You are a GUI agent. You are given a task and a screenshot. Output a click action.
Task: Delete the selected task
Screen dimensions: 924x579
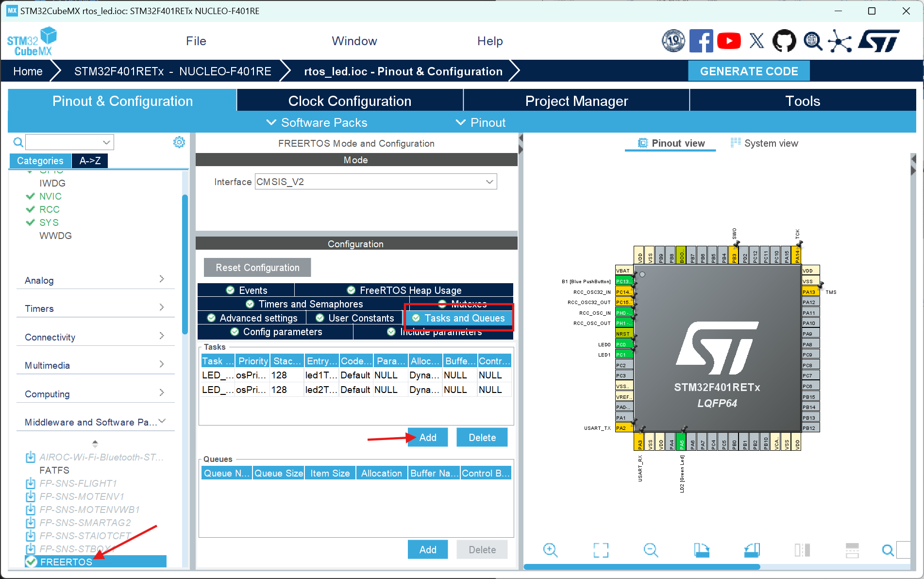pos(482,438)
